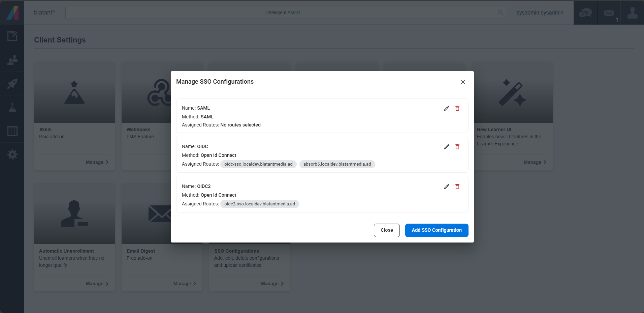Close the Manage SSO Configurations dialog with X
The image size is (644, 313).
point(463,82)
